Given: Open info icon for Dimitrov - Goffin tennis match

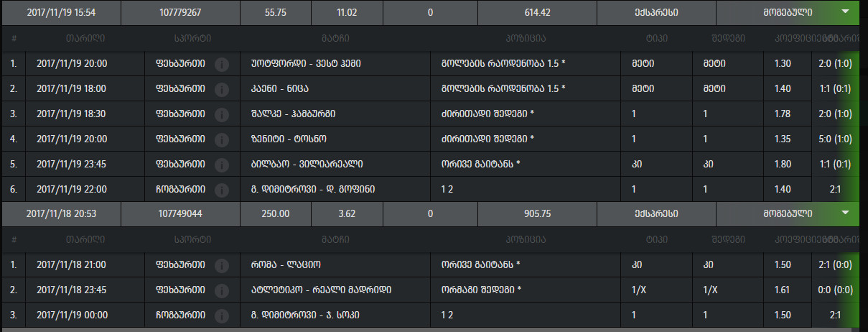Looking at the screenshot, I should pyautogui.click(x=222, y=190).
